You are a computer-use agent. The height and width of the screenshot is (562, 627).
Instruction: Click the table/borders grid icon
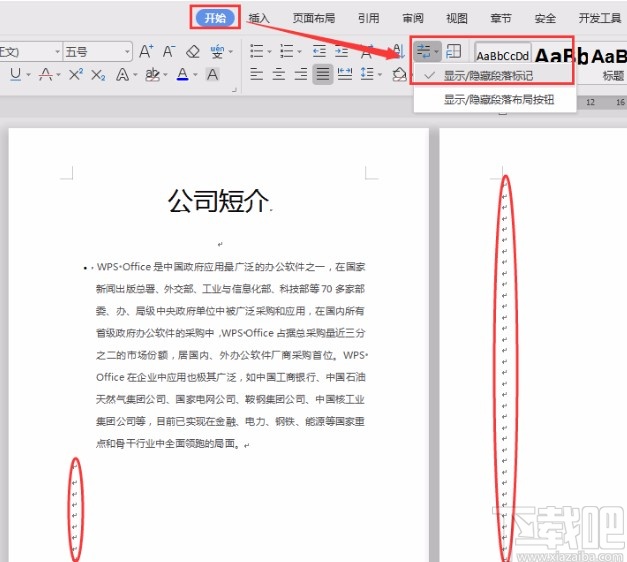453,51
